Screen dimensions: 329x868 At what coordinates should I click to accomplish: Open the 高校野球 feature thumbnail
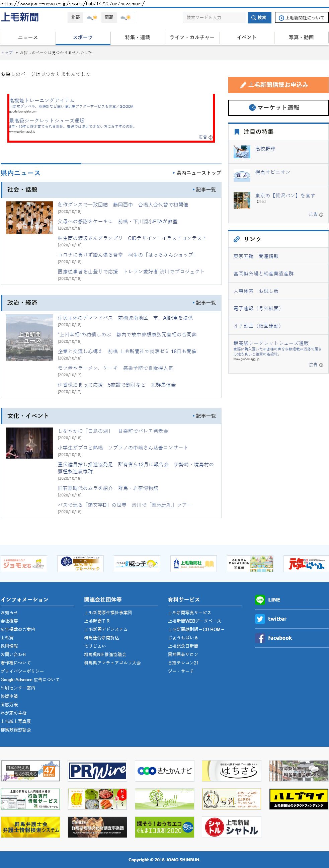click(242, 152)
